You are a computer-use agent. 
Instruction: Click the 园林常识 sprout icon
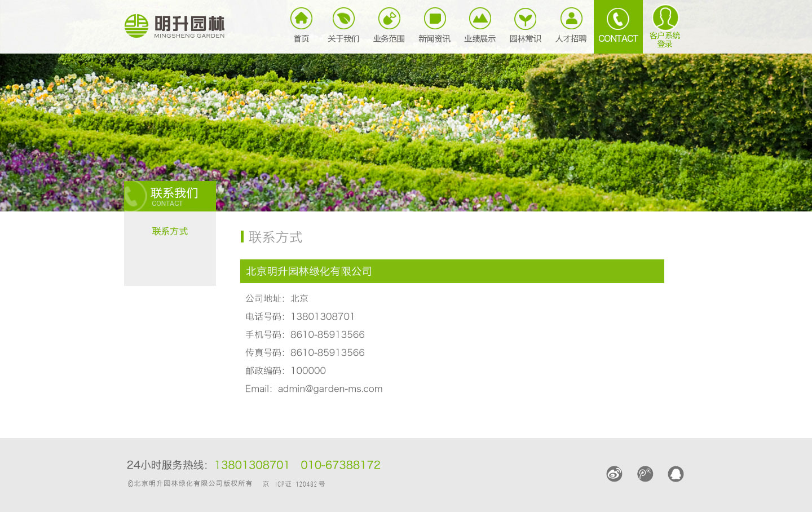526,19
